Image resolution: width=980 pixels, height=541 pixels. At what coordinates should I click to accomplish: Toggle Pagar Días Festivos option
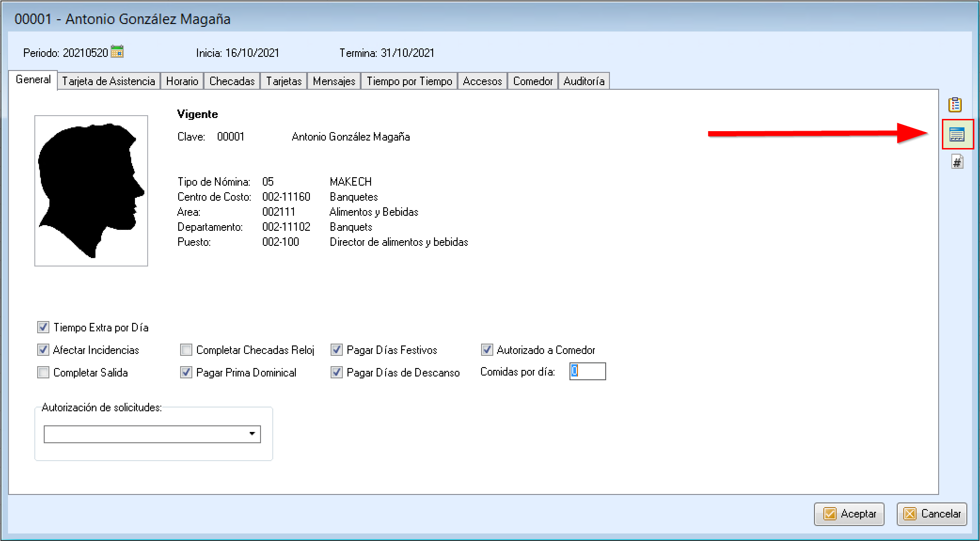337,350
